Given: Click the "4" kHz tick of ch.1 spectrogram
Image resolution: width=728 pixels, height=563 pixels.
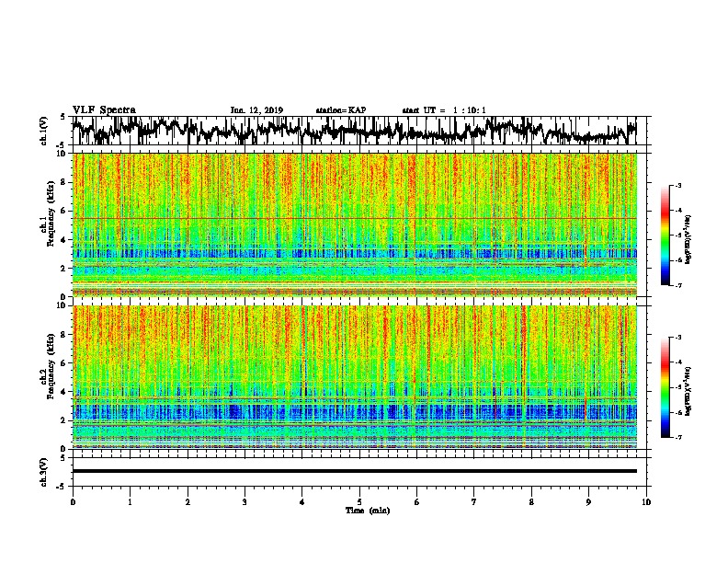Looking at the screenshot, I should pos(64,240).
